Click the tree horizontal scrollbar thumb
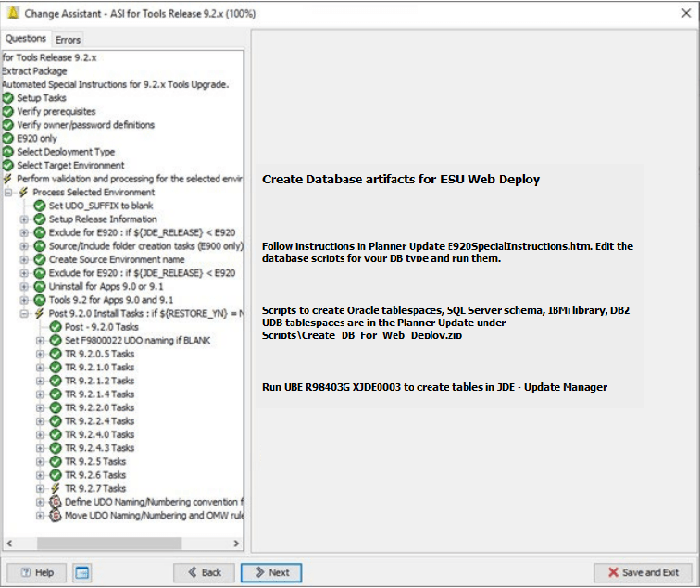Viewport: 700px width, 588px height. [109, 544]
